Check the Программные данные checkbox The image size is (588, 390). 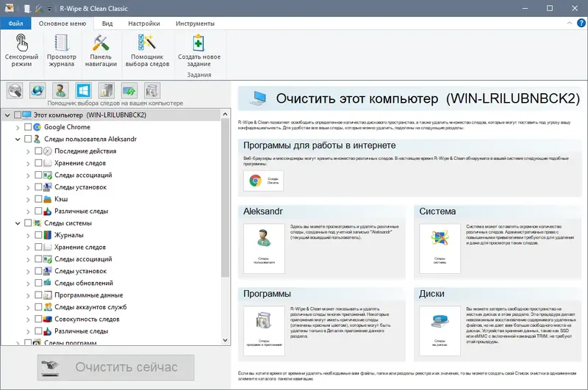[38, 295]
